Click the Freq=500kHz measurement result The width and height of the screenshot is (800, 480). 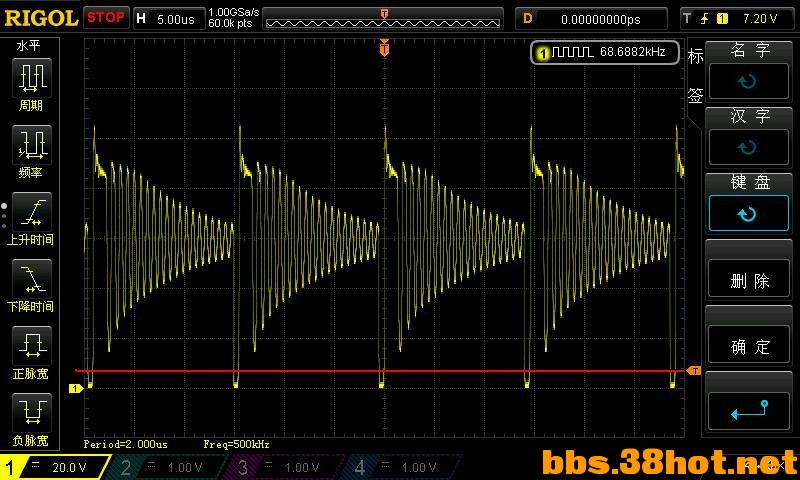pyautogui.click(x=236, y=444)
